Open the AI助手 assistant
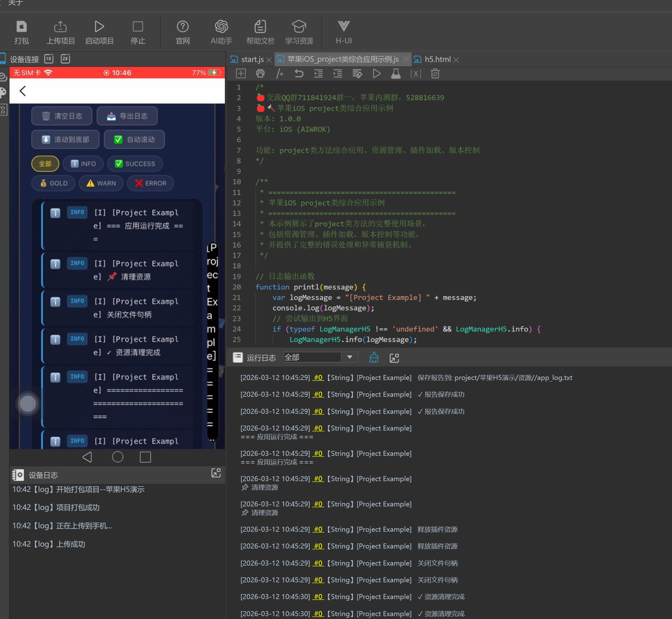This screenshot has width=672, height=619. coord(221,33)
